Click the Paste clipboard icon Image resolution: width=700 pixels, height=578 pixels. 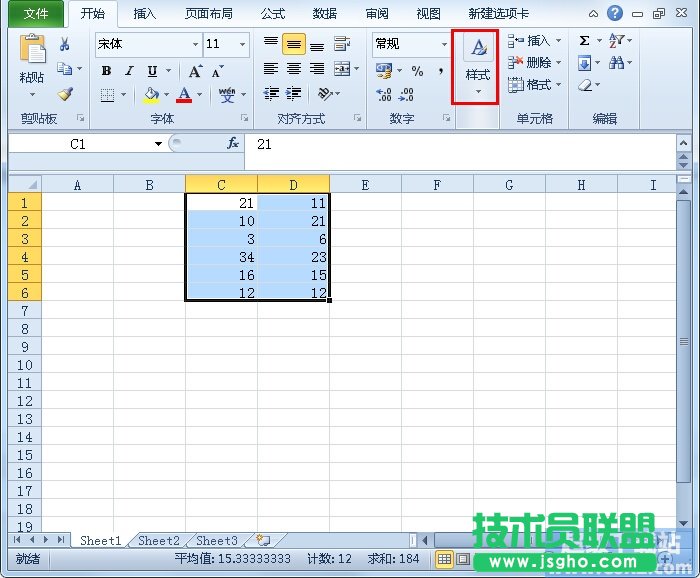click(32, 48)
